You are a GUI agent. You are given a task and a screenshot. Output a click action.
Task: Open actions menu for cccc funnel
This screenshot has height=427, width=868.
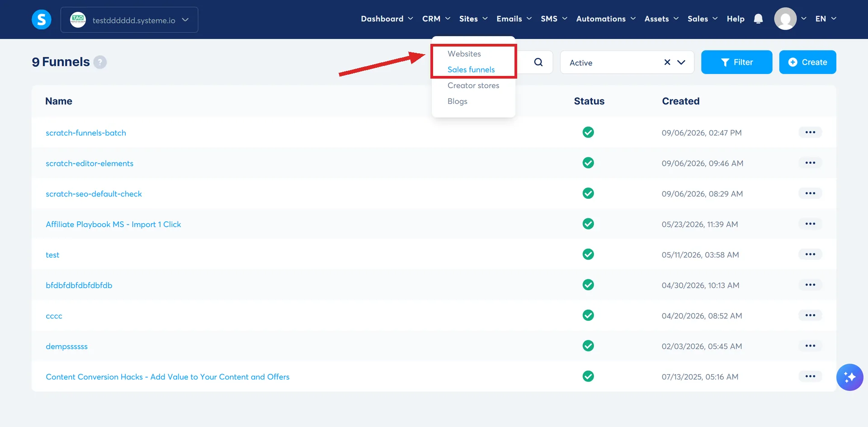(x=810, y=315)
